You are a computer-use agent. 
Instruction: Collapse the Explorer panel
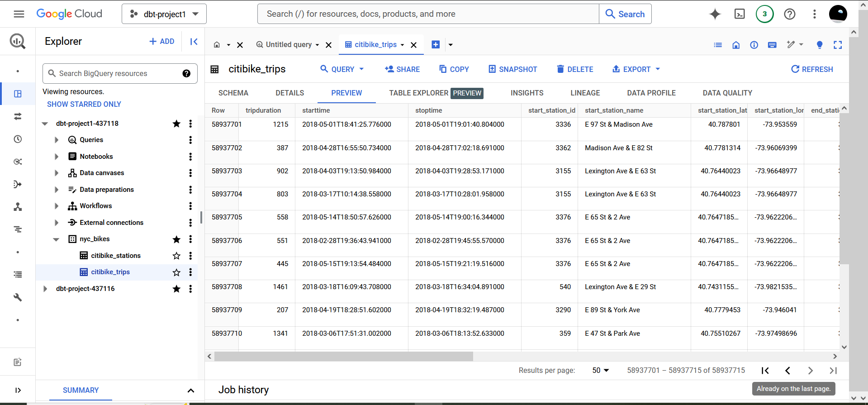click(x=194, y=42)
